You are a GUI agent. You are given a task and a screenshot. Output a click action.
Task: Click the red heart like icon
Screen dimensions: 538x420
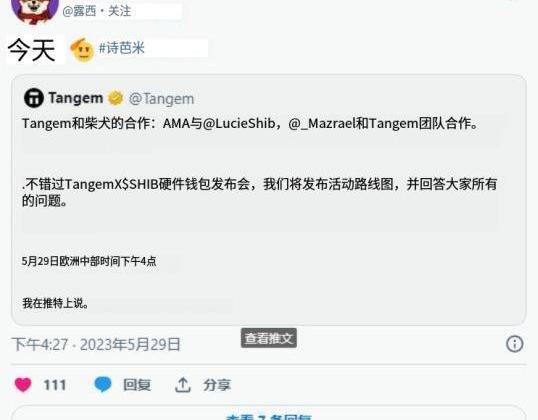coord(23,385)
